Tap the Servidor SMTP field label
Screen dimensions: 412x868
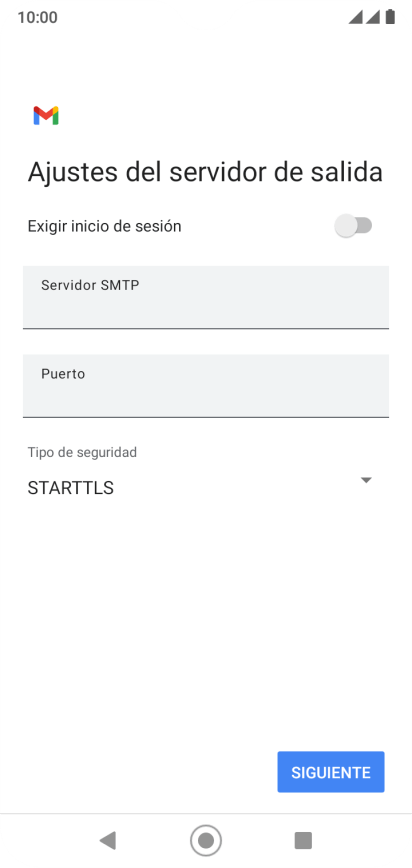pos(90,285)
